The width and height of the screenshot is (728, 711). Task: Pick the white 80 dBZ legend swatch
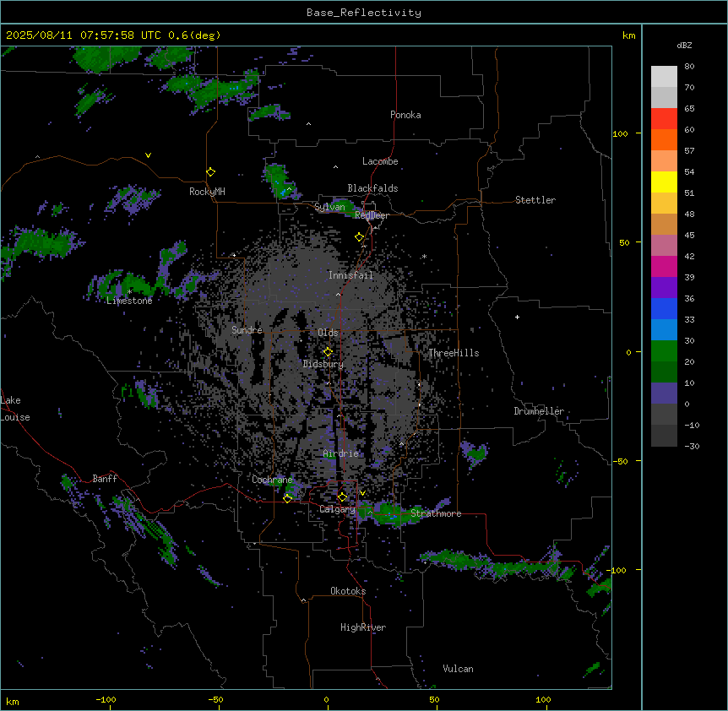664,77
